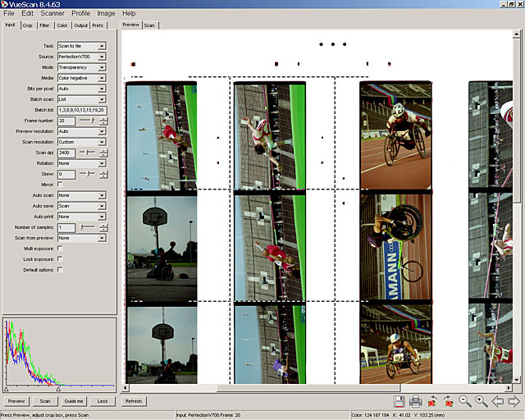Check the Mirror option
Viewport: 525px width, 420px height.
(60, 185)
